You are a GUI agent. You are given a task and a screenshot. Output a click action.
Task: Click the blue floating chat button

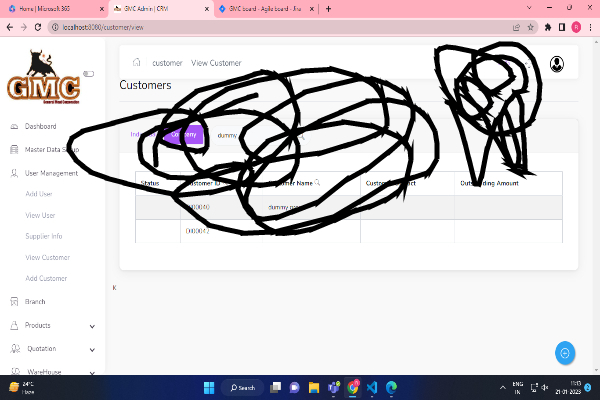tap(565, 353)
